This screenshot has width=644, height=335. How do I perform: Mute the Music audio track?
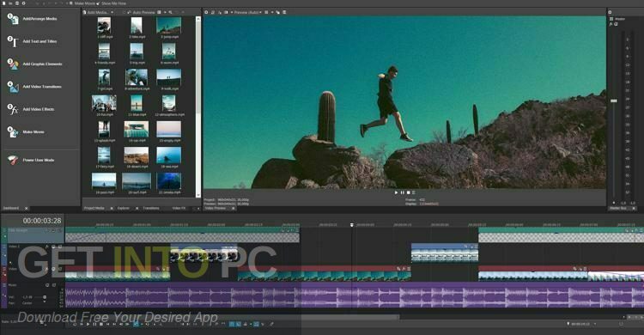tap(47, 285)
